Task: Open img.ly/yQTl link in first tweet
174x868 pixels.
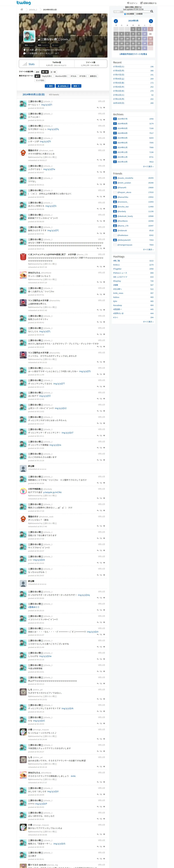Action: click(x=47, y=105)
